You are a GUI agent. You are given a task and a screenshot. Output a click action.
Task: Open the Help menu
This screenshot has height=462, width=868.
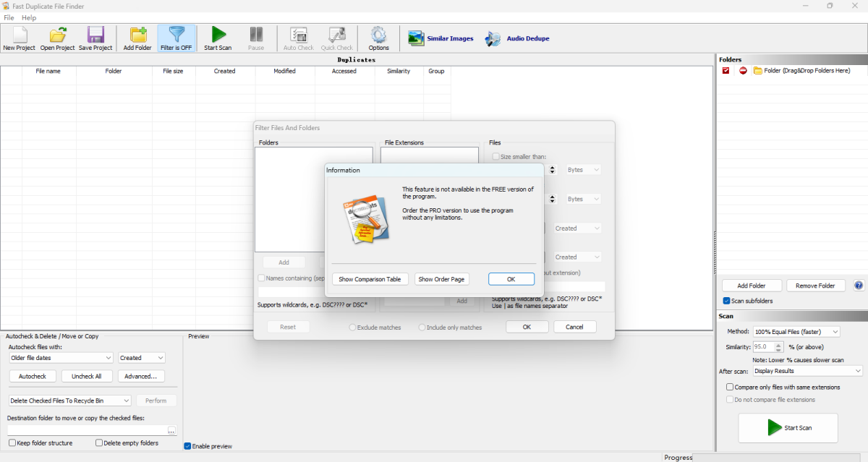pos(29,17)
